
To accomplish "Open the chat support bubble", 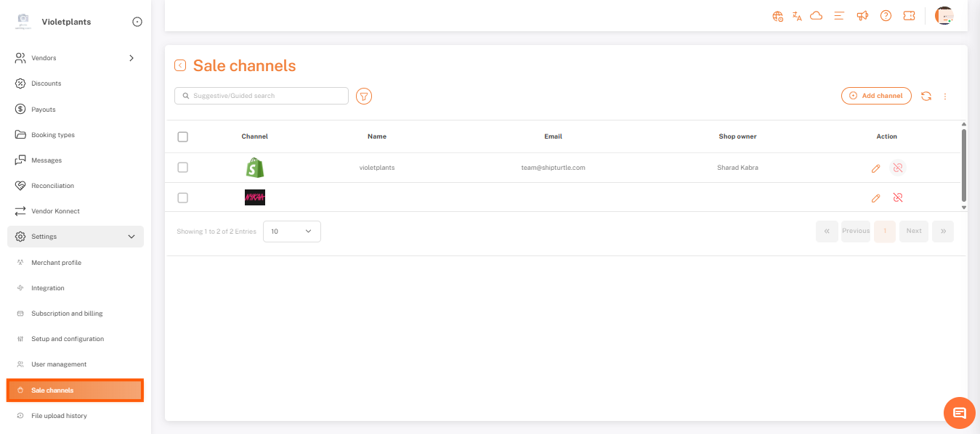I will point(959,413).
